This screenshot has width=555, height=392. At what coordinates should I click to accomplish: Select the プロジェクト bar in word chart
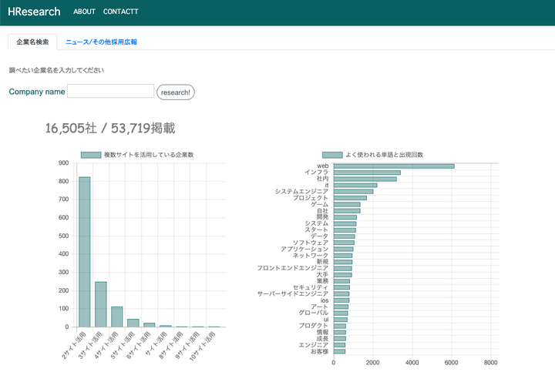(x=350, y=198)
